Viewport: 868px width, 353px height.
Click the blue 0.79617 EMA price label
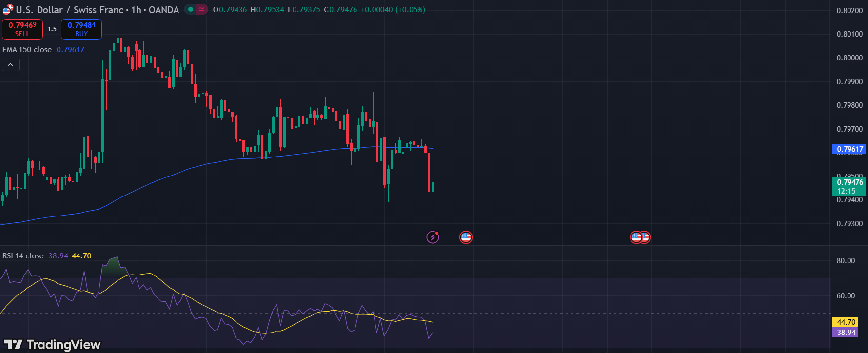point(849,149)
